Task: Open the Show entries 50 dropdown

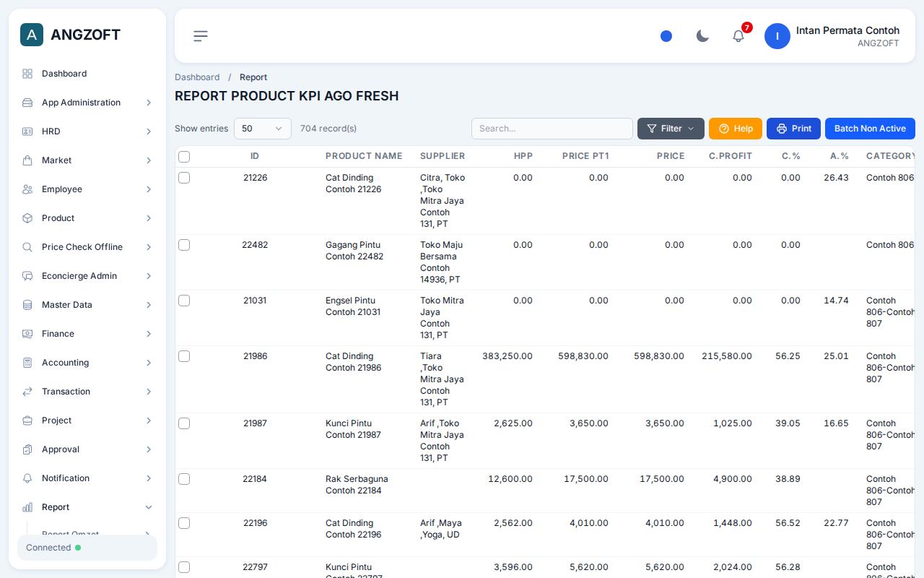Action: click(x=263, y=129)
